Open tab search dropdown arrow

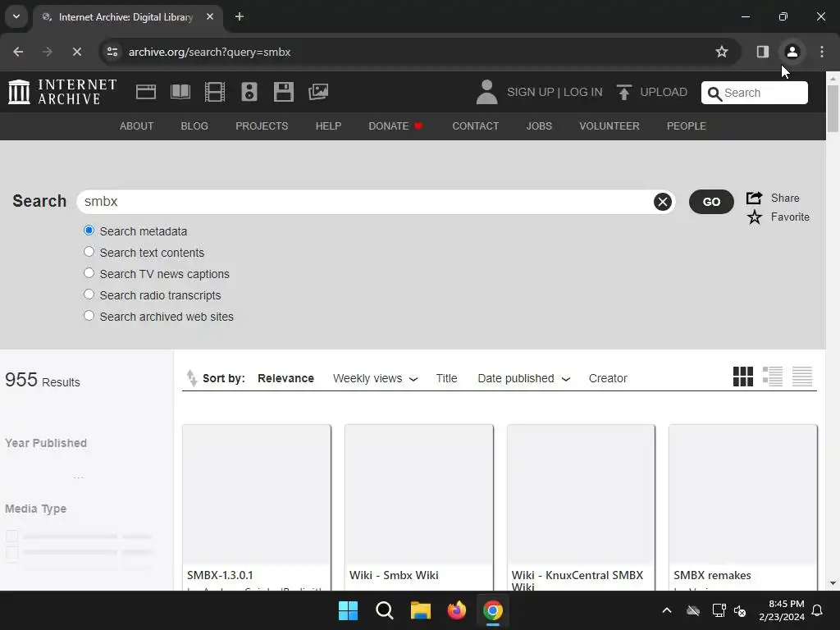(16, 16)
